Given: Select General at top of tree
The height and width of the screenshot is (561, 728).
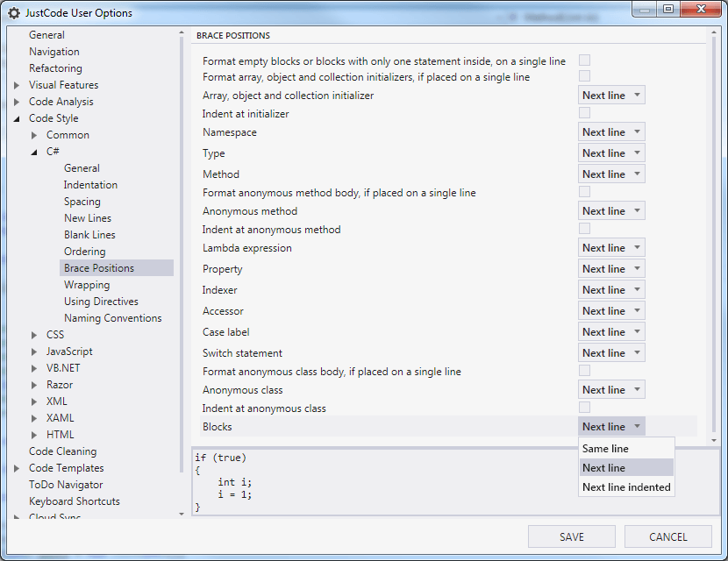Looking at the screenshot, I should 46,35.
